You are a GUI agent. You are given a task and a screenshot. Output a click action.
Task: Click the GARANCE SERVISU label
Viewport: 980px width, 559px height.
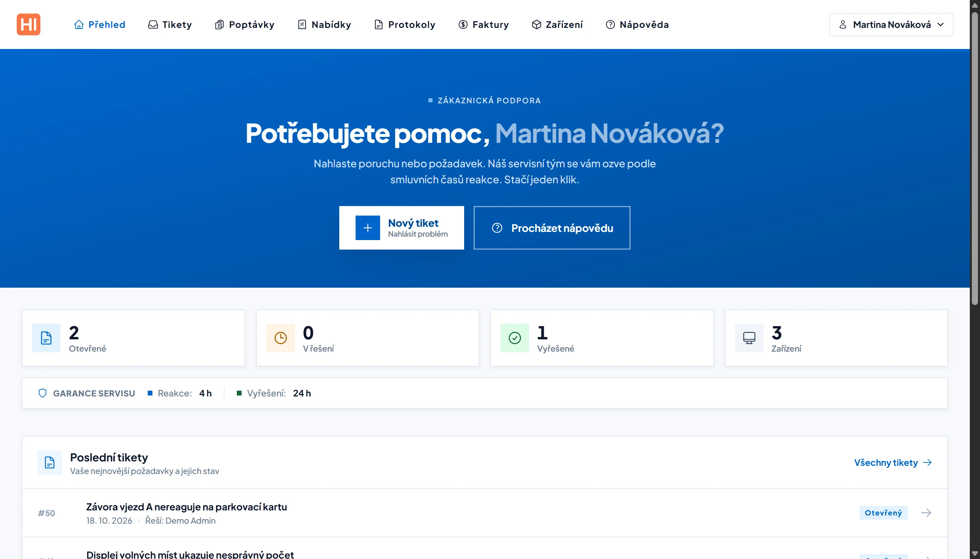pos(94,393)
